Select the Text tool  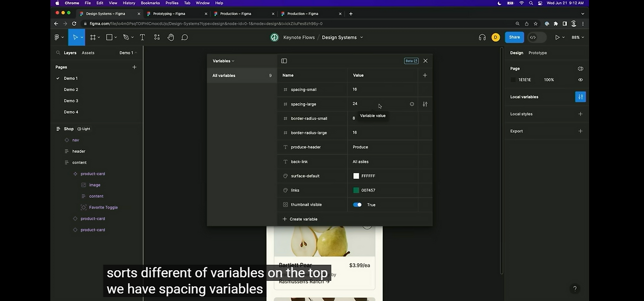pos(142,37)
